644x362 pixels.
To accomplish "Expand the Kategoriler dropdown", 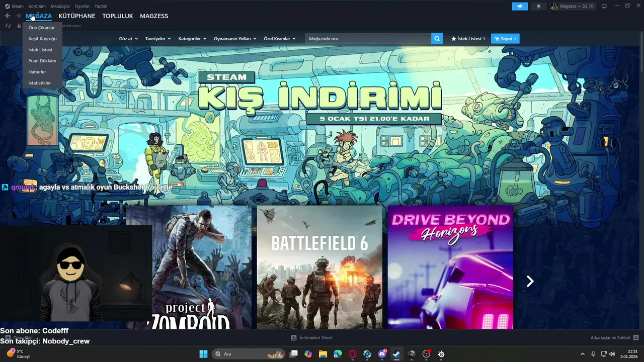I will point(192,39).
